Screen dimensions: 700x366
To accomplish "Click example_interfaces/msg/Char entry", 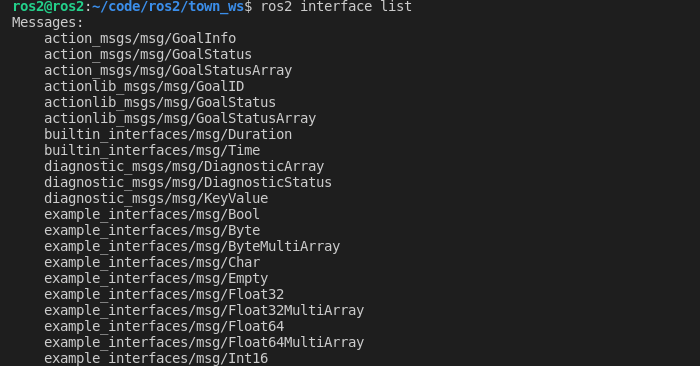I will (152, 262).
